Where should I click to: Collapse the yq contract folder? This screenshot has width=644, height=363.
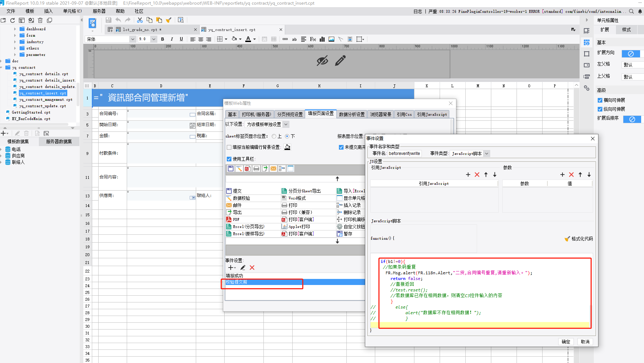2,67
